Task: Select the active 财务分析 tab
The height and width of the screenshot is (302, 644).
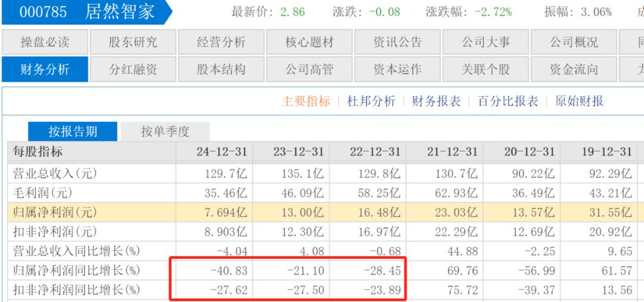Action: pos(45,69)
